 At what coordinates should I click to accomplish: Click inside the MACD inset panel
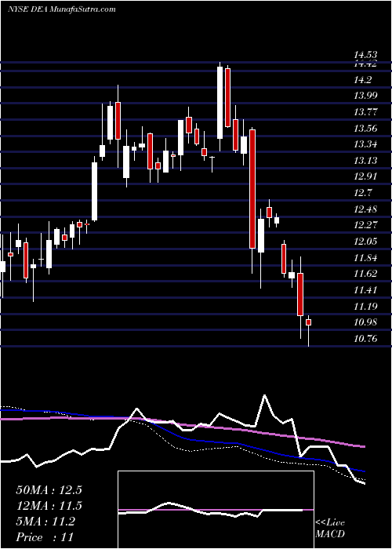point(216,510)
